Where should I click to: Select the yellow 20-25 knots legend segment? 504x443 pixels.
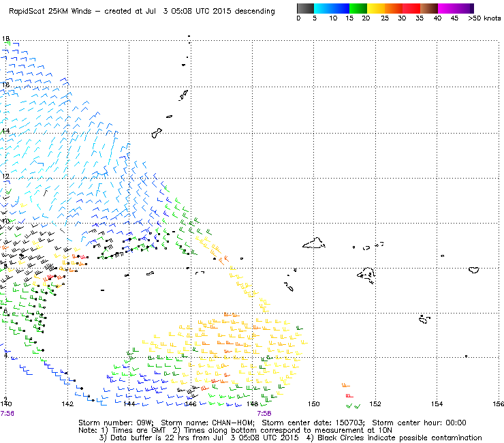coord(376,8)
